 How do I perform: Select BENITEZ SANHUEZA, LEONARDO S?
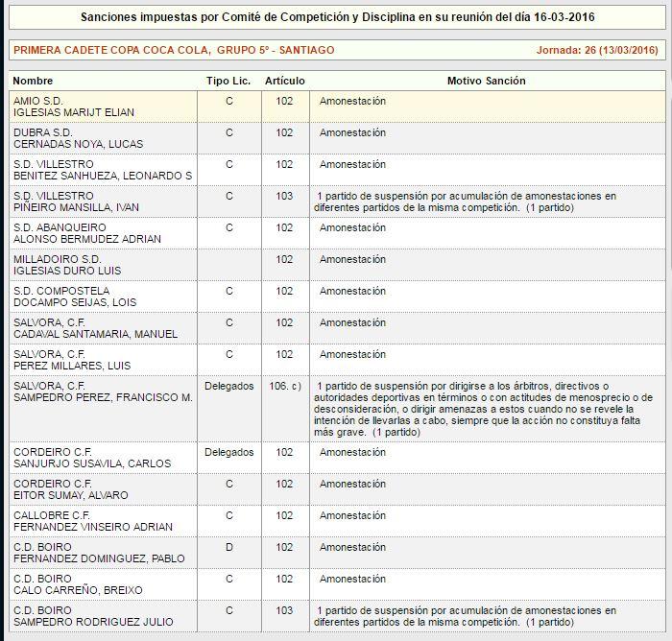103,177
